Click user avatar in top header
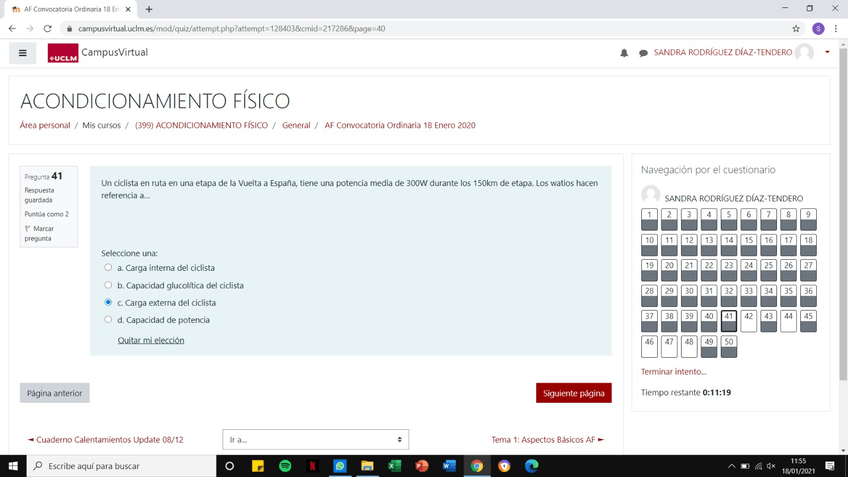The width and height of the screenshot is (848, 477). pyautogui.click(x=804, y=52)
